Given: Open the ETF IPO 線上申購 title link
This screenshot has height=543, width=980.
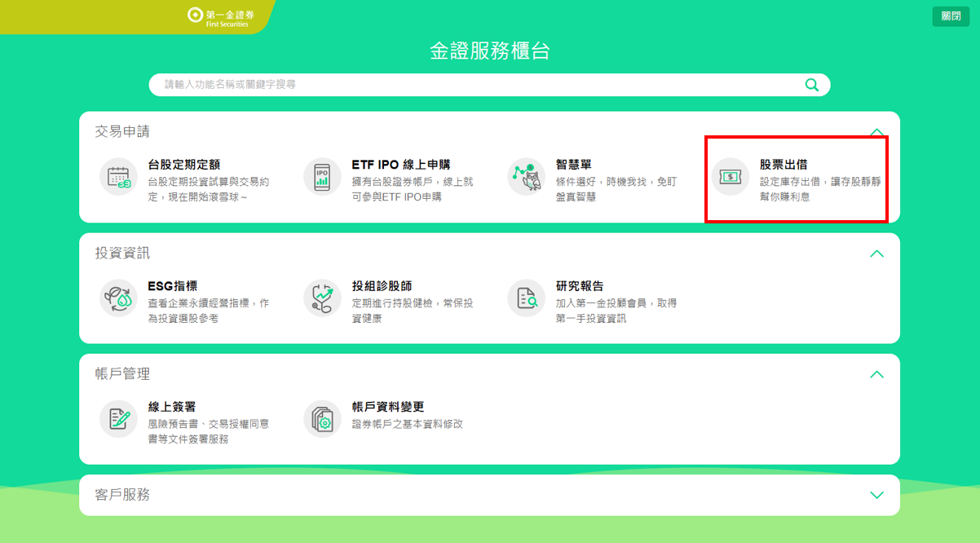Looking at the screenshot, I should [400, 166].
